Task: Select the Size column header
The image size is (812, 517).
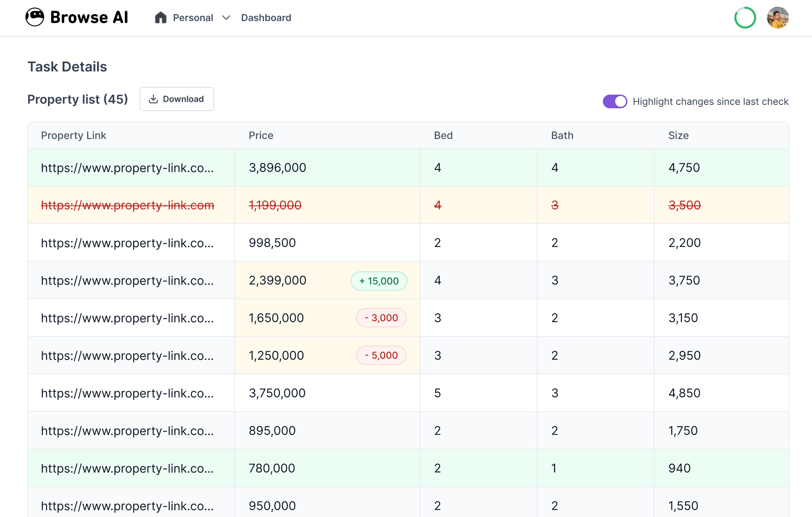Action: coord(678,136)
